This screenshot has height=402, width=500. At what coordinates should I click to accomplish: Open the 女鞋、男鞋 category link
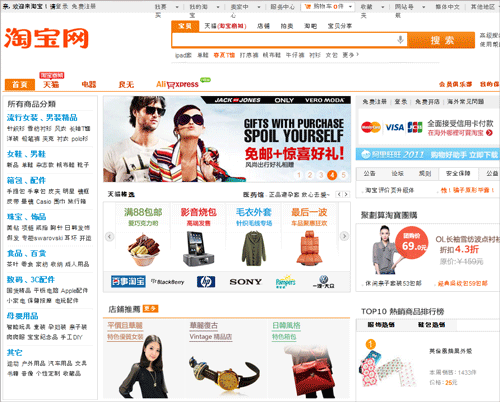pyautogui.click(x=26, y=154)
